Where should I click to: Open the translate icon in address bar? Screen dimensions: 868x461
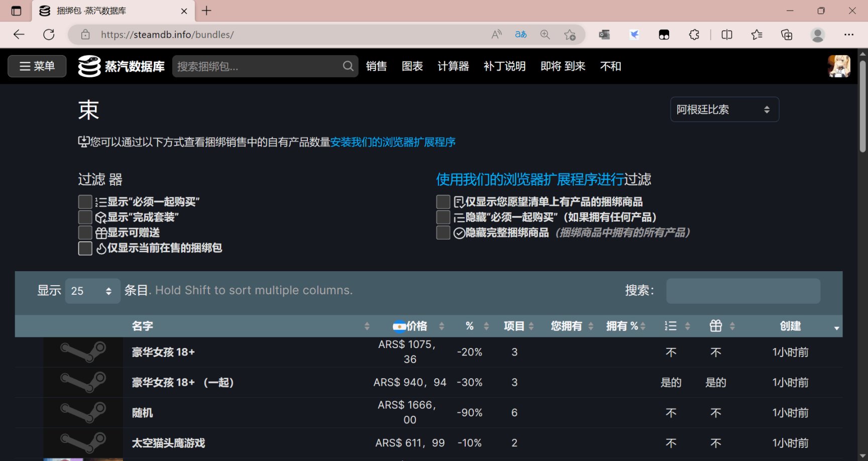tap(521, 35)
